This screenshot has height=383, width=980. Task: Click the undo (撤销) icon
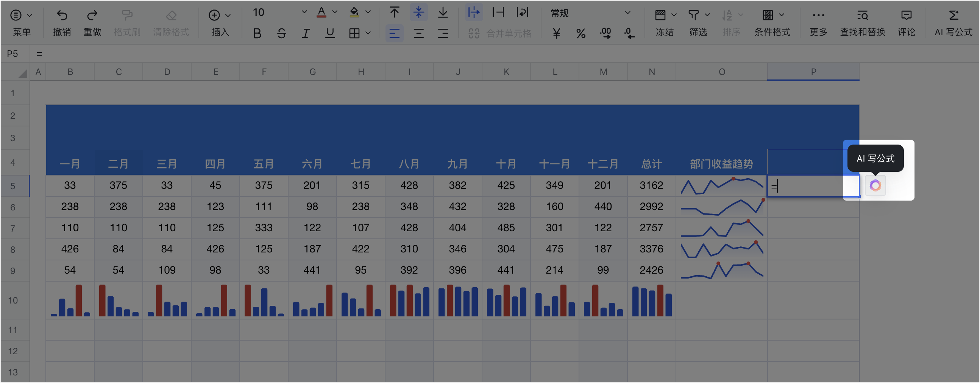(x=62, y=15)
